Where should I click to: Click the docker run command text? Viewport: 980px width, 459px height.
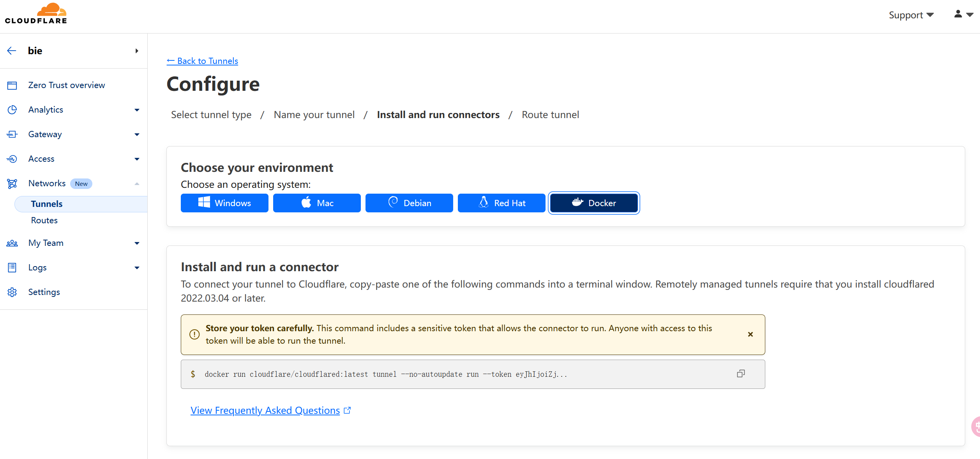tap(386, 374)
